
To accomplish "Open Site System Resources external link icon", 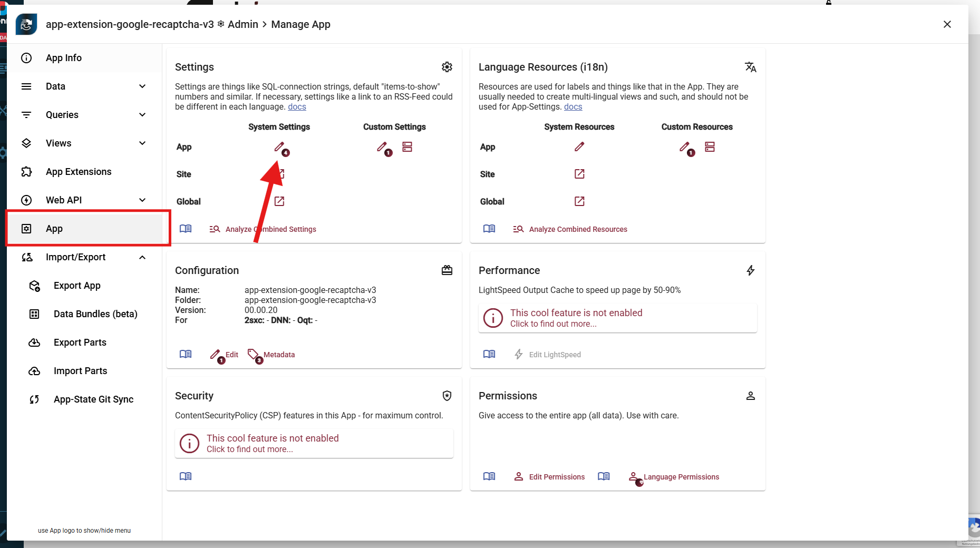I will 579,174.
